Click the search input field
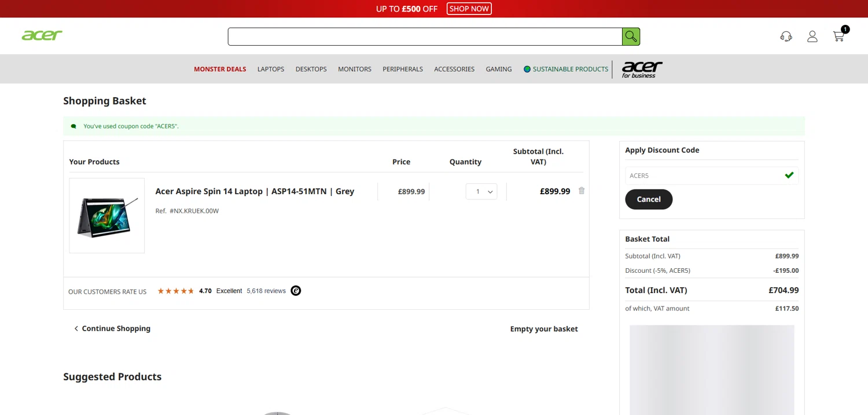Viewport: 868px width, 415px height. point(425,36)
